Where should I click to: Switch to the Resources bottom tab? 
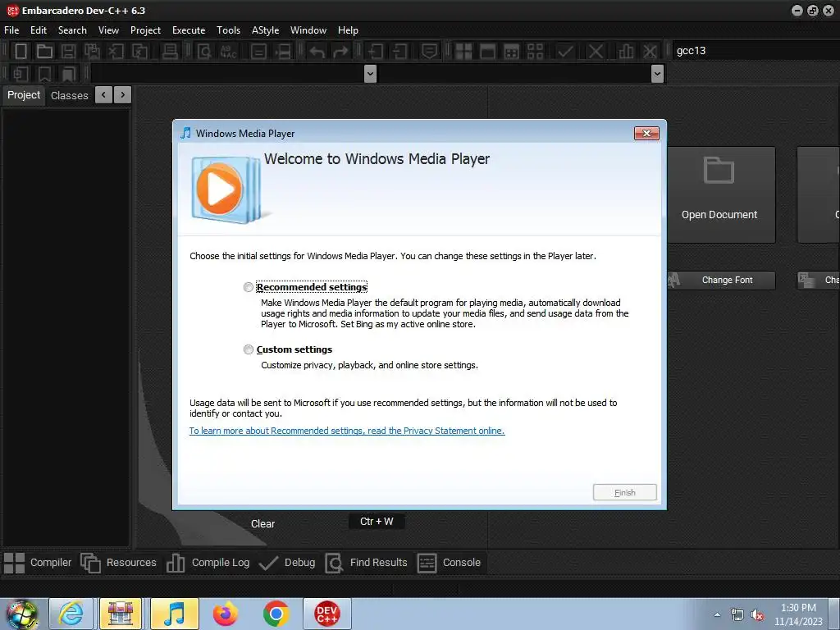[x=118, y=563]
